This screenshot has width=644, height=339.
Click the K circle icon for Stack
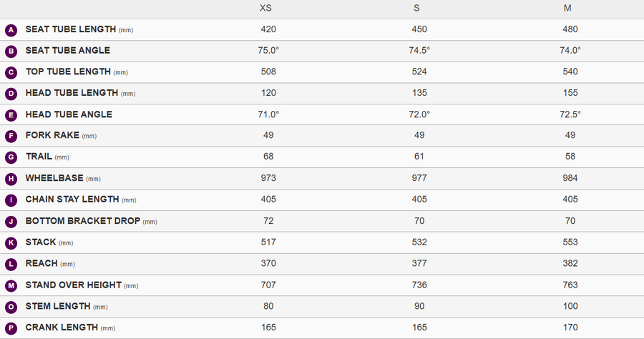[x=11, y=243]
